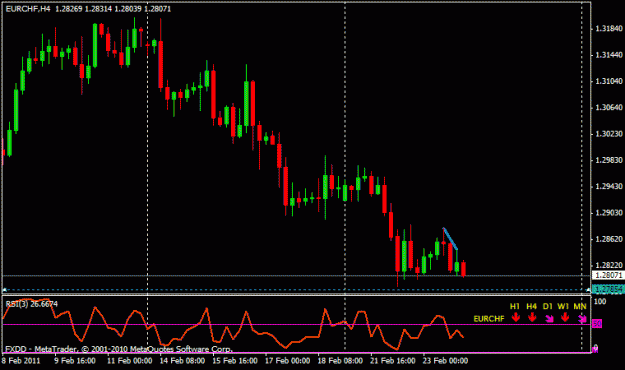Click the yellow W1 timeframe label

pyautogui.click(x=563, y=306)
